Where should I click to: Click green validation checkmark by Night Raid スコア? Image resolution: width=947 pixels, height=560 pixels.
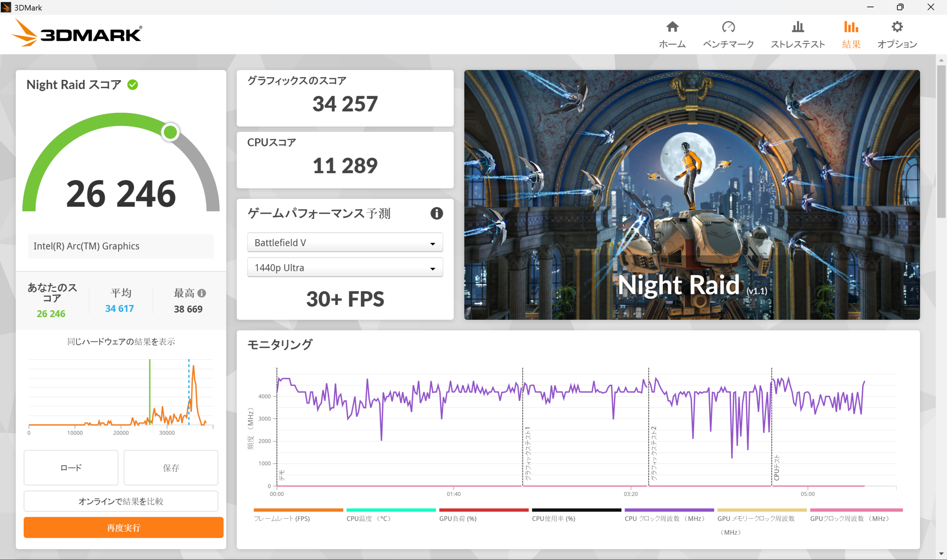(132, 85)
